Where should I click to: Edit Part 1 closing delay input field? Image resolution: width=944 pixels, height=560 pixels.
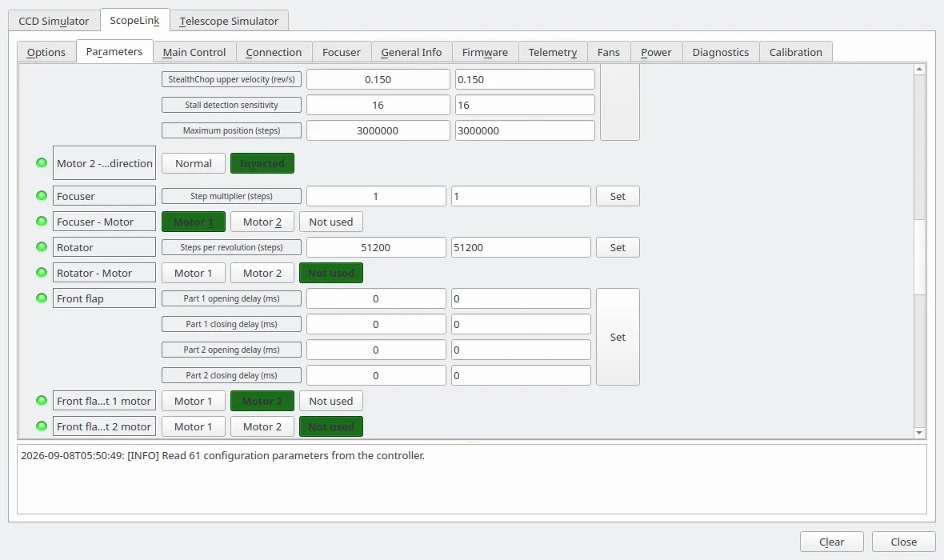(x=521, y=324)
